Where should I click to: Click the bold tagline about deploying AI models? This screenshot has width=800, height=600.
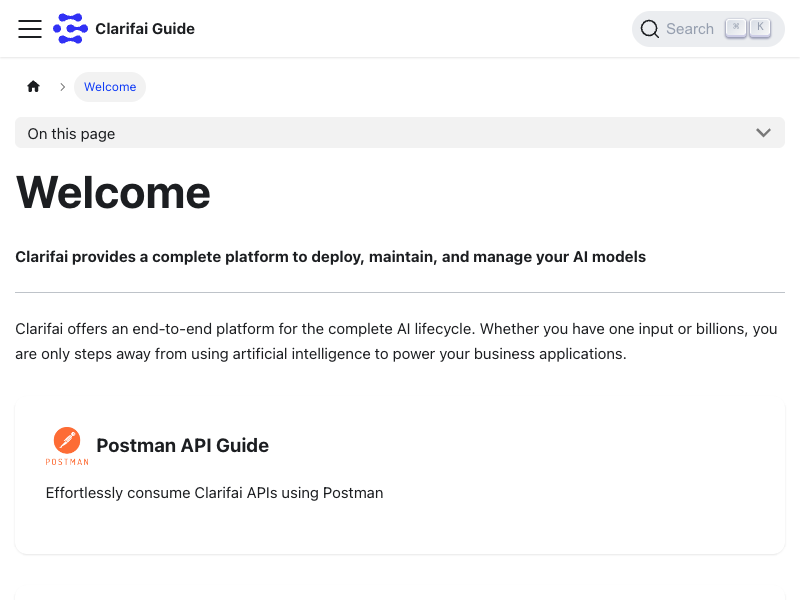(x=331, y=257)
